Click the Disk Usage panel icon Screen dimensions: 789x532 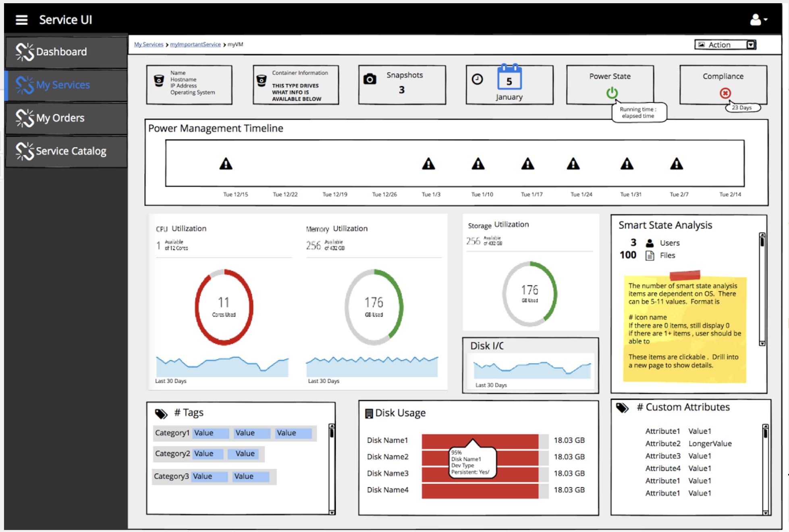(369, 412)
